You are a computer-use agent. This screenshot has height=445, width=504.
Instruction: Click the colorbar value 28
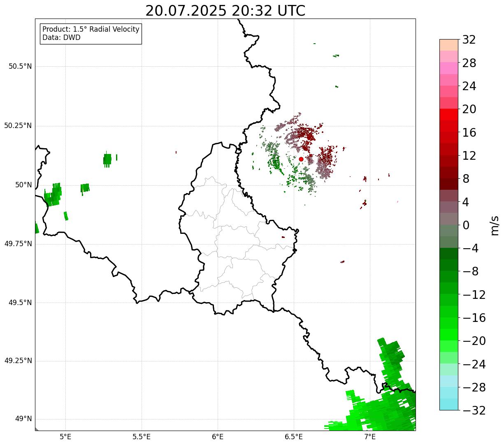(469, 63)
